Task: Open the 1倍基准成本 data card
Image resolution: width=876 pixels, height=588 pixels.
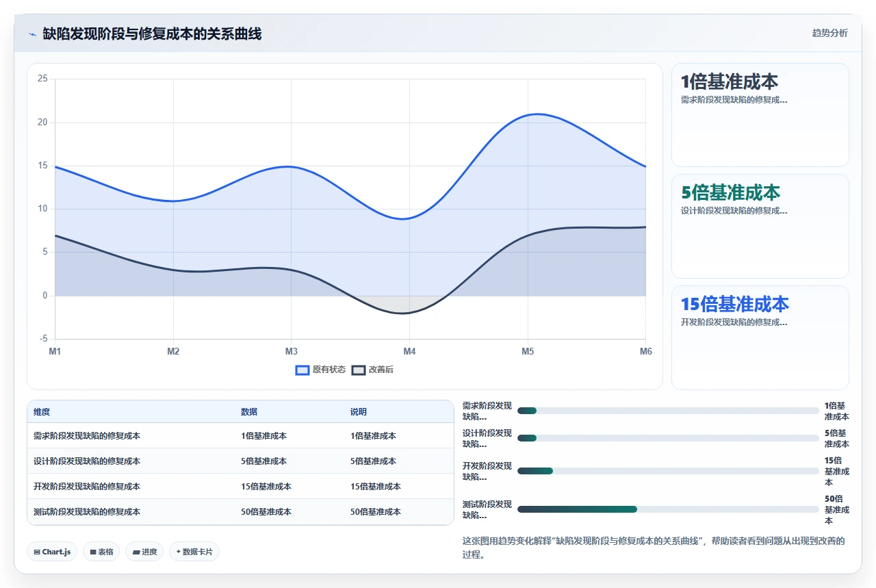Action: click(760, 115)
